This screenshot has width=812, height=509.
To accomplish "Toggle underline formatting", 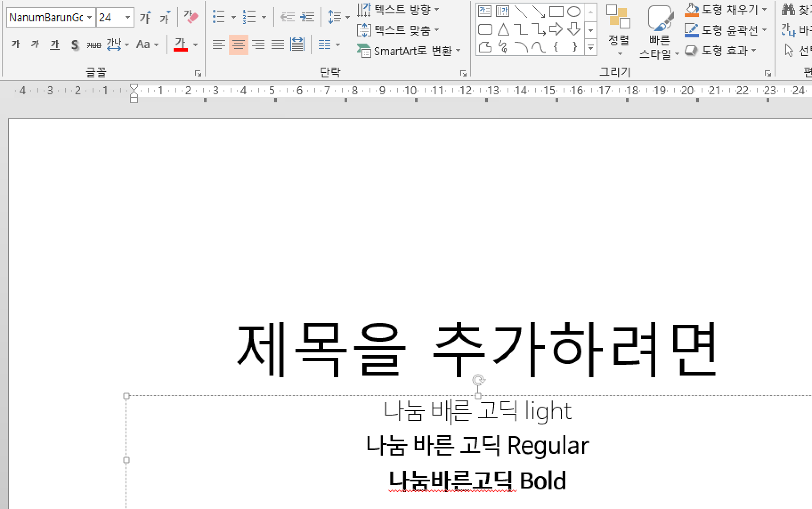I will click(x=55, y=44).
